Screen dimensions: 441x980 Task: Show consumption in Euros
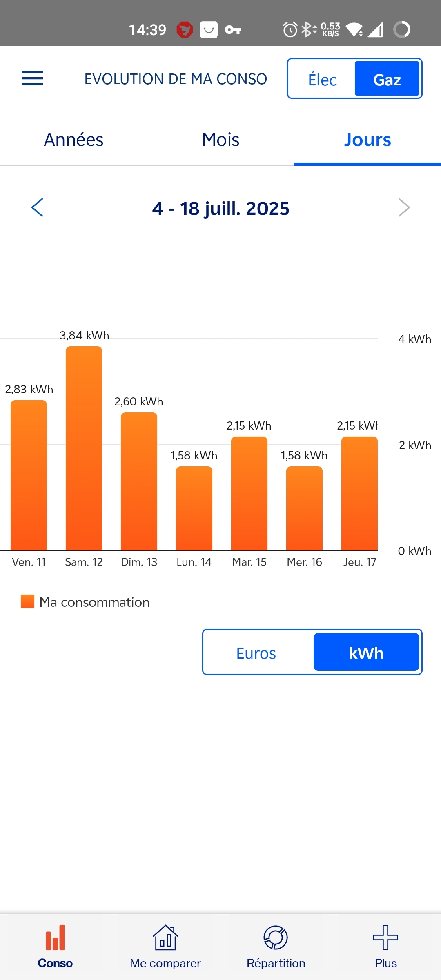click(x=256, y=653)
